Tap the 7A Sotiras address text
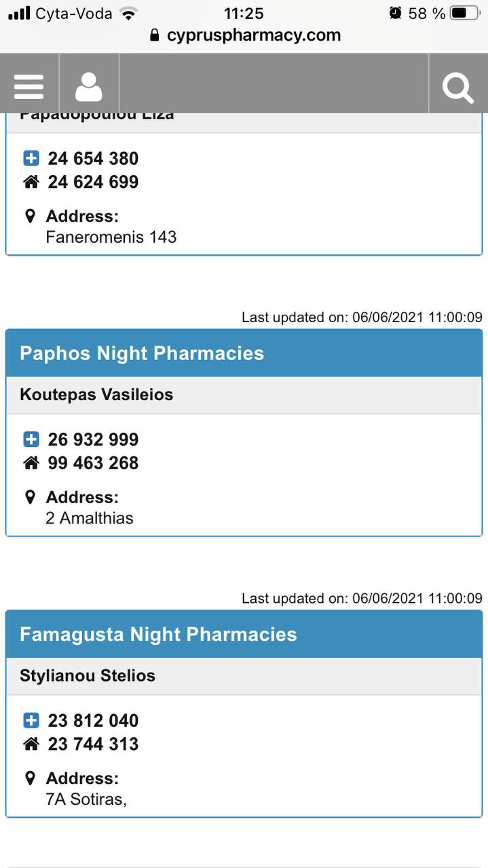 [86, 800]
